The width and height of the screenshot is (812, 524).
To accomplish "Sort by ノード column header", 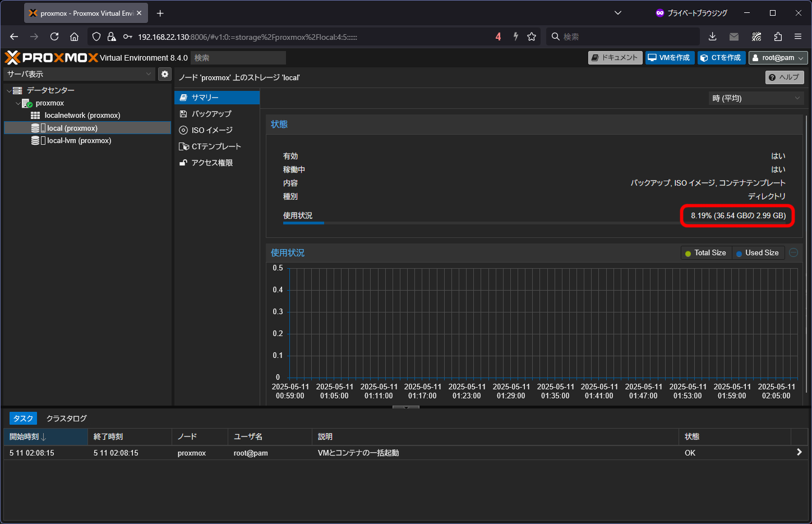I will (x=200, y=436).
